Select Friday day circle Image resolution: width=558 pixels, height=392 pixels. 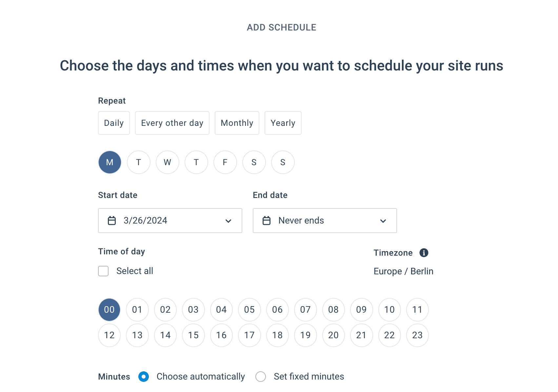(x=225, y=162)
